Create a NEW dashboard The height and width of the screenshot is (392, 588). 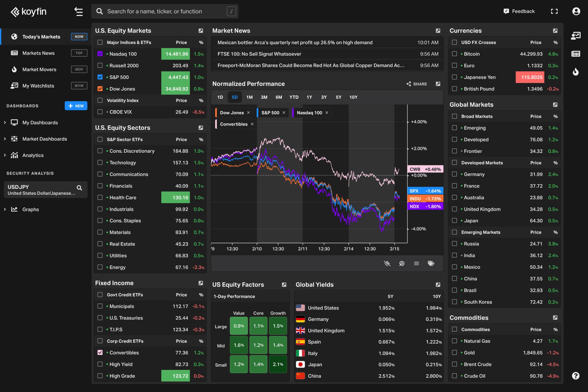point(76,106)
